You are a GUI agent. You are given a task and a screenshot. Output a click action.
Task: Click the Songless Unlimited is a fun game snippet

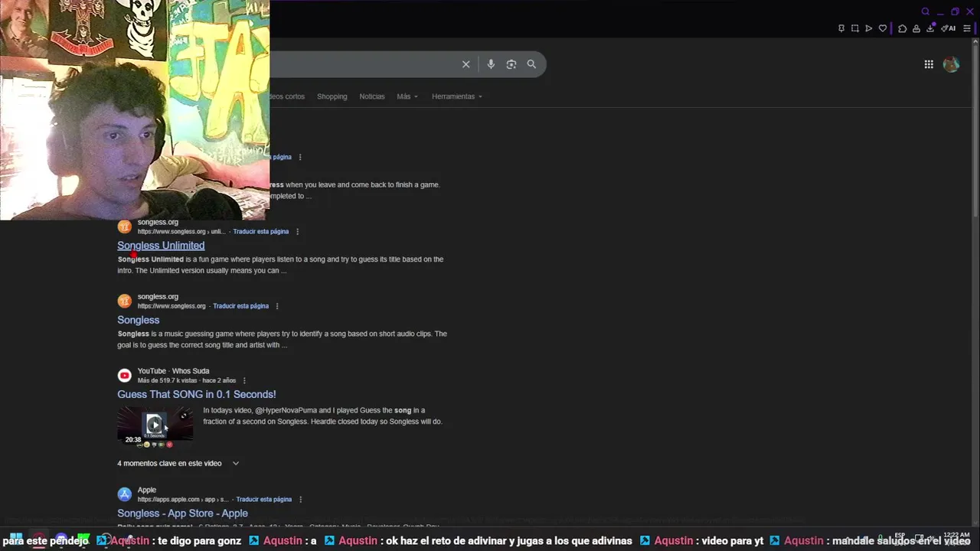280,265
